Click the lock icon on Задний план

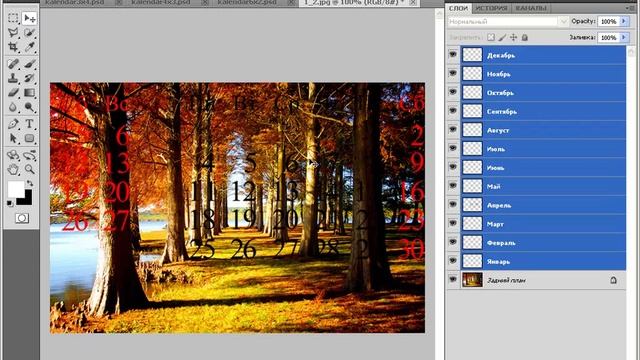pos(613,280)
